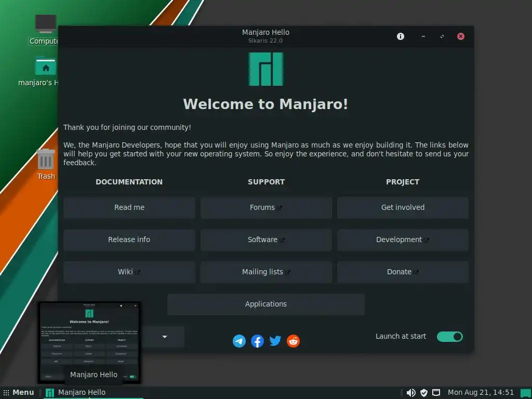Select manjaro's Home folder icon

point(46,66)
